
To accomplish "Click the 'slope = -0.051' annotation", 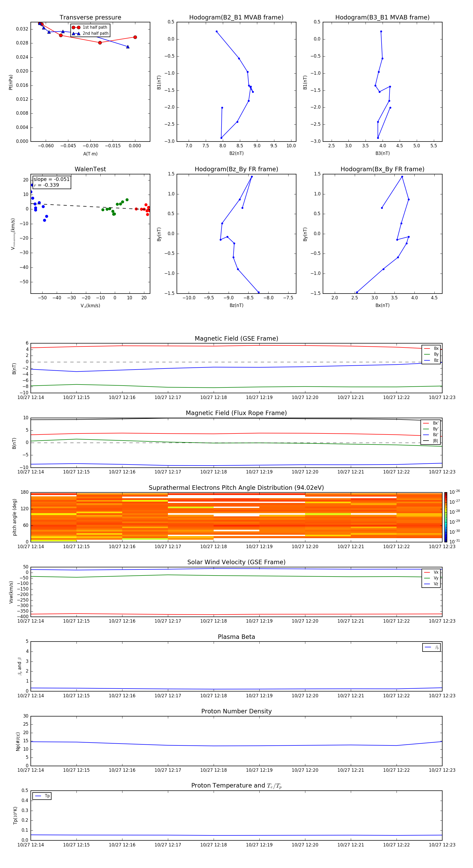I will pyautogui.click(x=52, y=179).
